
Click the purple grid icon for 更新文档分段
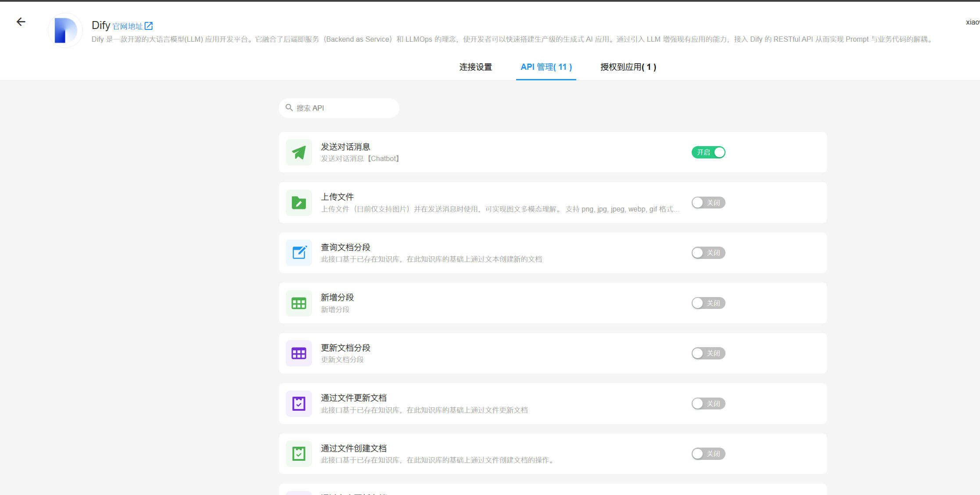click(299, 353)
